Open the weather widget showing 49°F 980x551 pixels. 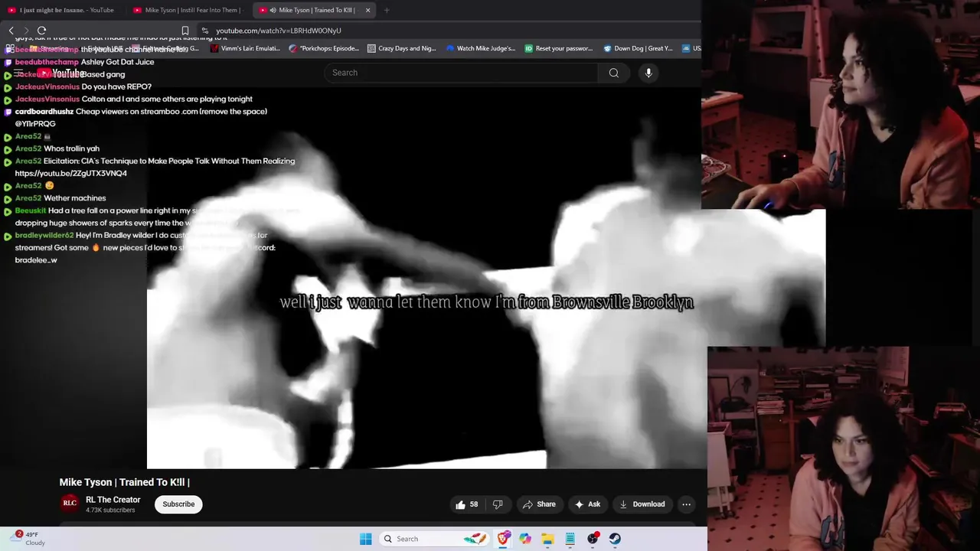pyautogui.click(x=29, y=539)
